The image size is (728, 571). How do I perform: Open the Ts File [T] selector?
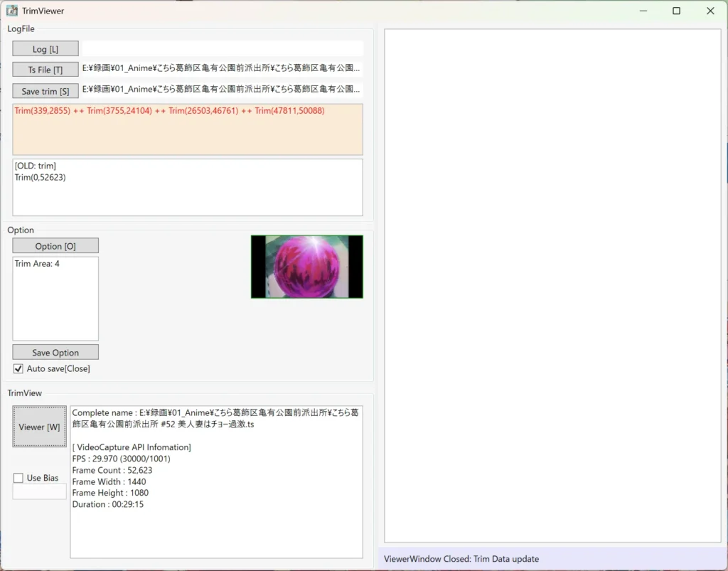[45, 70]
